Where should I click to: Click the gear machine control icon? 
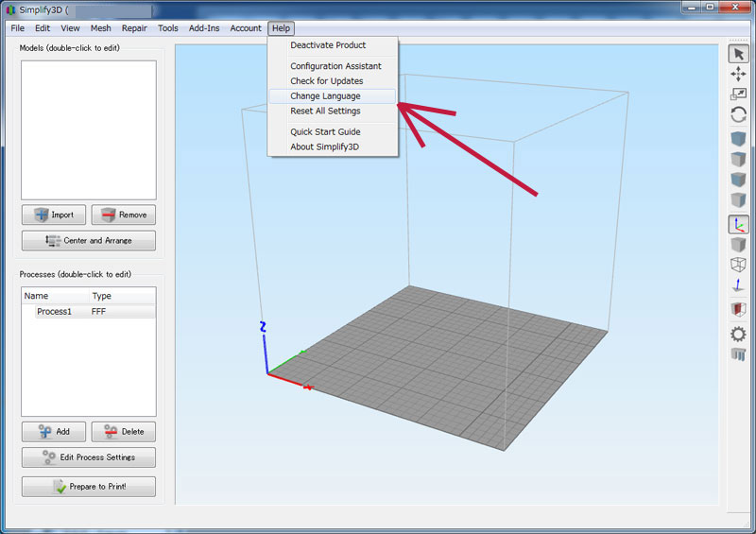click(x=738, y=334)
